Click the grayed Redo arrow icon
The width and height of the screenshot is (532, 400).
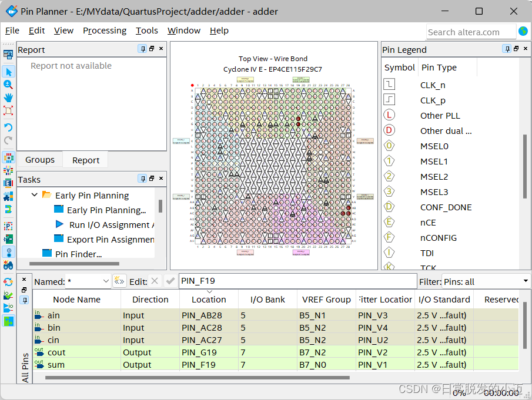point(8,140)
